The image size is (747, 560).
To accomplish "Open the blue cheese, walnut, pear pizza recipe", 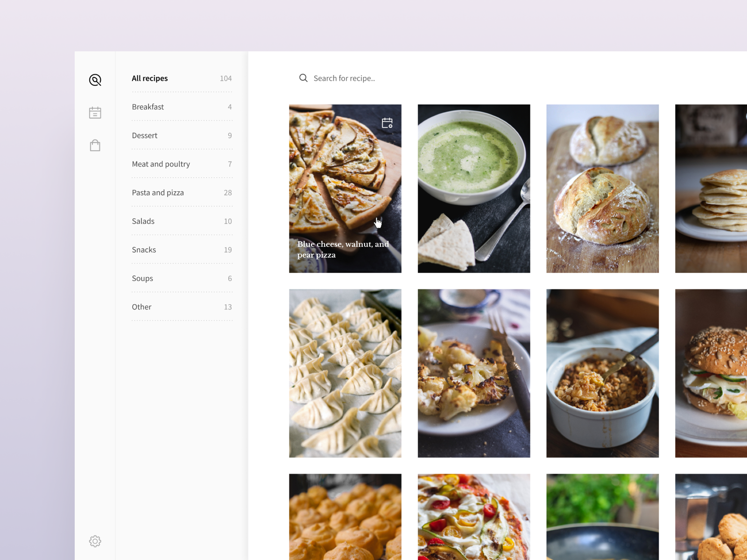I will tap(345, 189).
